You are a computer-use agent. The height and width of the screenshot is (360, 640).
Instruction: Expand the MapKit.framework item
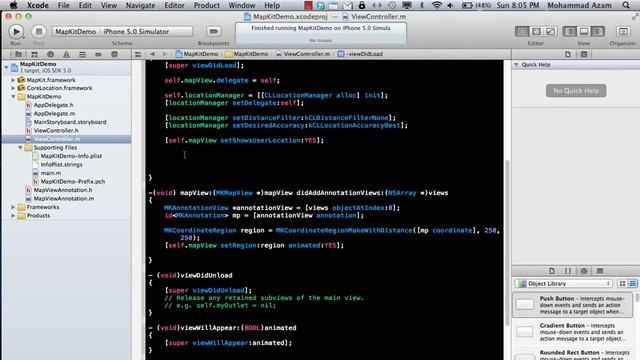pyautogui.click(x=13, y=80)
